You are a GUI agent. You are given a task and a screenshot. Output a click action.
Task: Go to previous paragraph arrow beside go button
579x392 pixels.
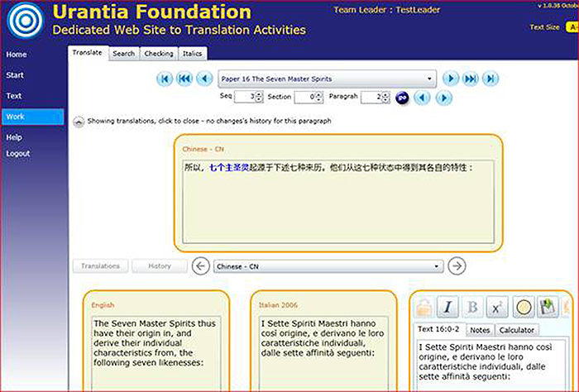coord(422,98)
